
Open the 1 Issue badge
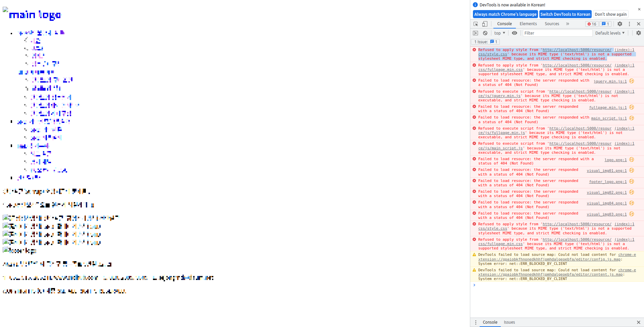pos(485,42)
